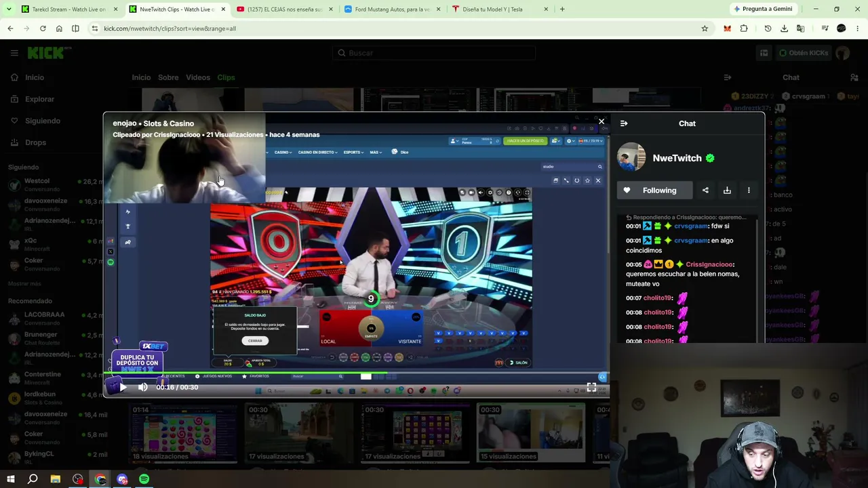Click Pregunta a Gemini button
This screenshot has height=488, width=868.
click(763, 9)
